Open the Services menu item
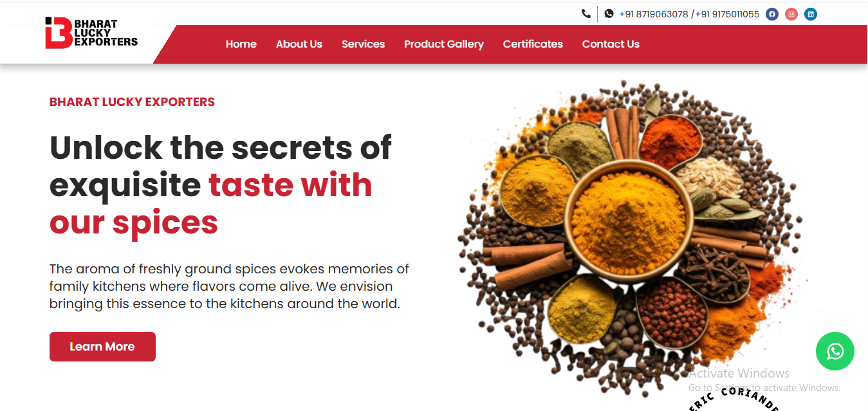868x411 pixels. click(364, 44)
